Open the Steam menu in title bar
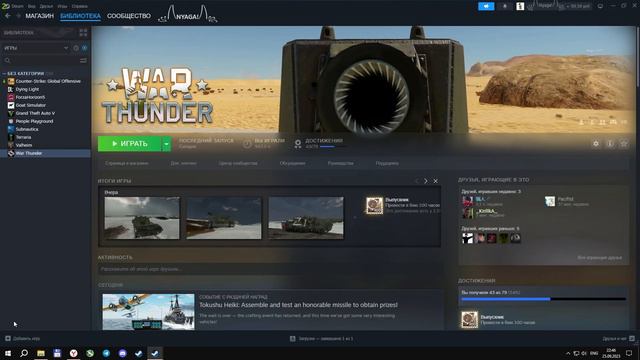Viewport: 640px width, 360px height. (x=17, y=6)
